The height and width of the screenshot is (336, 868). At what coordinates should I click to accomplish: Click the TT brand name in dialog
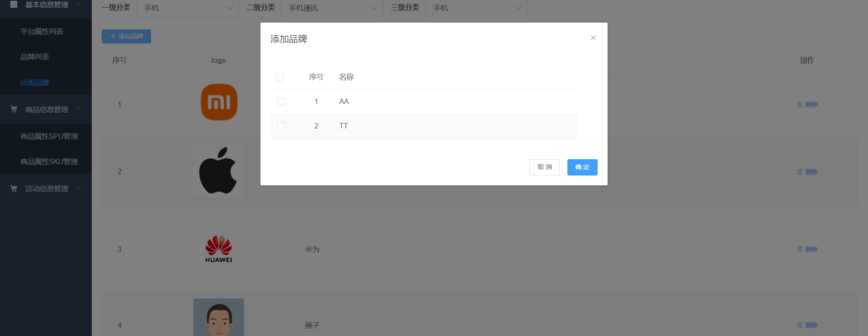click(344, 126)
